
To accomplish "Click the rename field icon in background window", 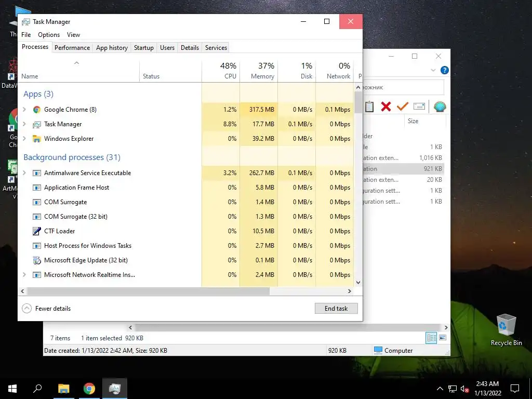I will (419, 107).
